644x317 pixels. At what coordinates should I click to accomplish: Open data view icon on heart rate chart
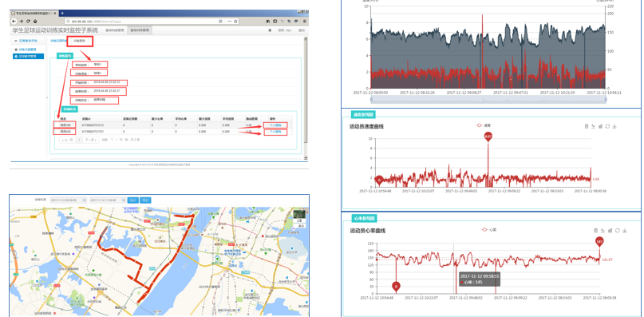pos(596,230)
